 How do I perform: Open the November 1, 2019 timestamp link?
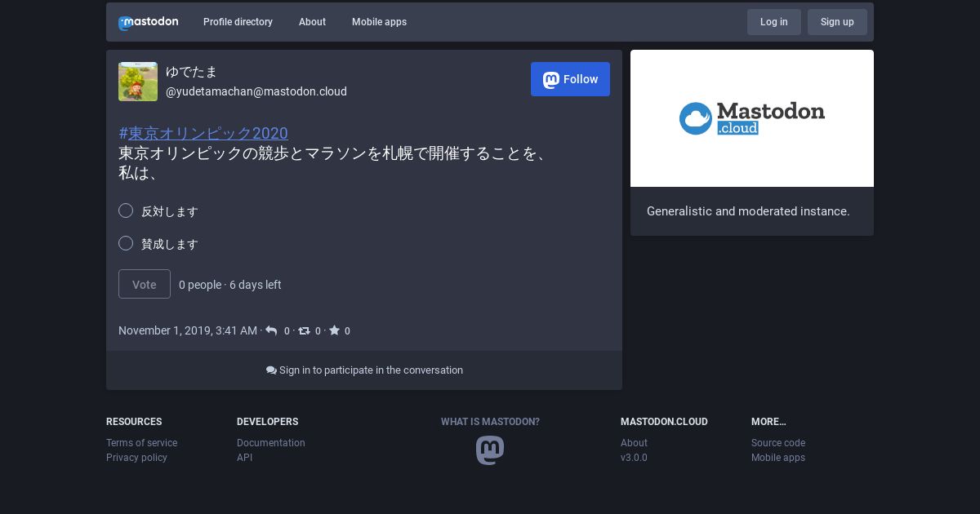click(188, 330)
